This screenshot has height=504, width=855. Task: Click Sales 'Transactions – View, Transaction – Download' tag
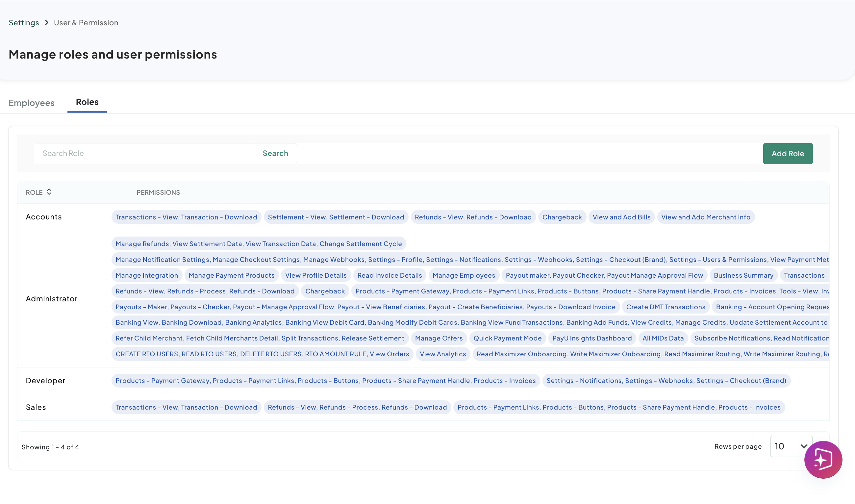coord(186,407)
